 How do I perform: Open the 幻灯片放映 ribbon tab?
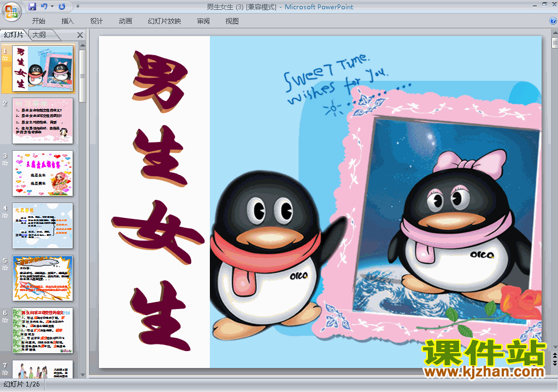165,21
